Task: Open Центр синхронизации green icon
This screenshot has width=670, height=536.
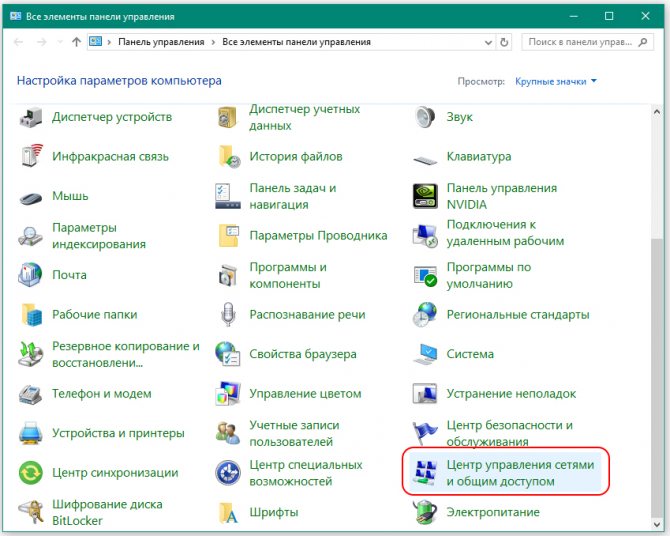Action: [30, 473]
